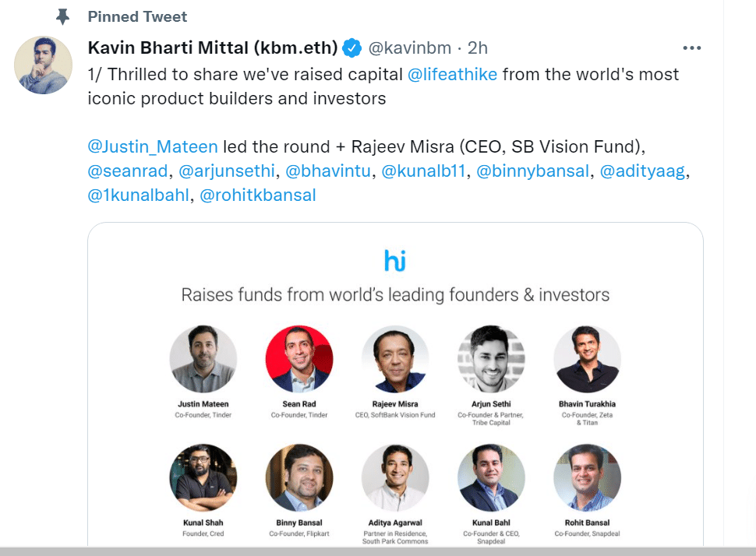756x556 pixels.
Task: Open the tweet author's profile avatar
Action: pos(44,65)
